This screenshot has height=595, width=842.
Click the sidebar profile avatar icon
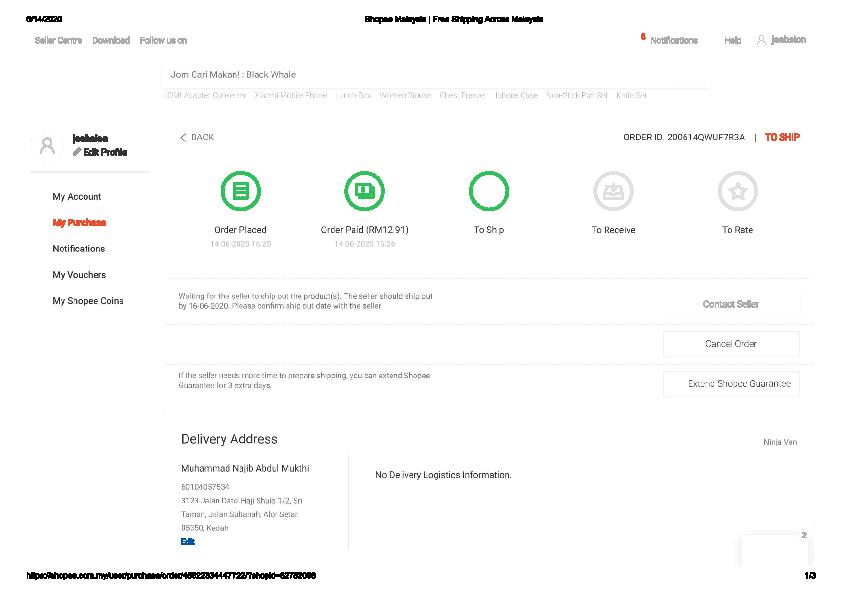47,146
